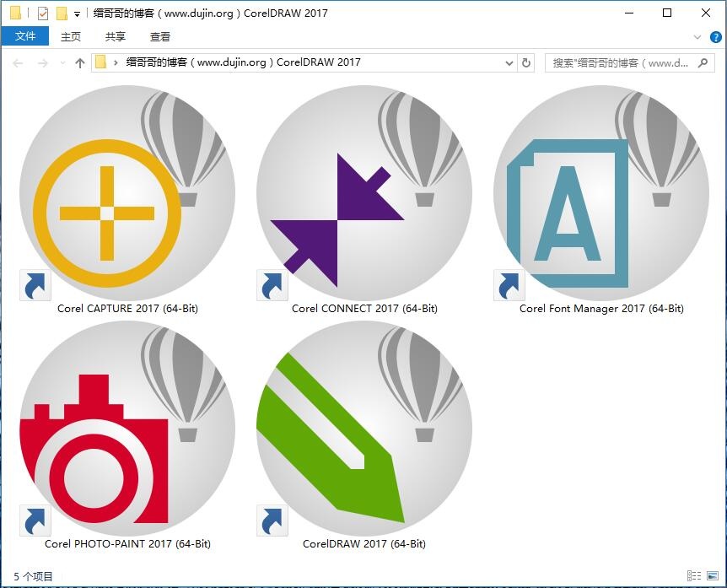
Task: Open Help with the blue question icon
Action: click(715, 37)
